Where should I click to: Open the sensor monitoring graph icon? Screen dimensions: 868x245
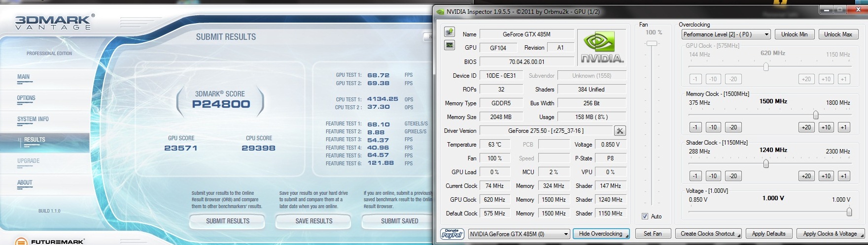[450, 45]
